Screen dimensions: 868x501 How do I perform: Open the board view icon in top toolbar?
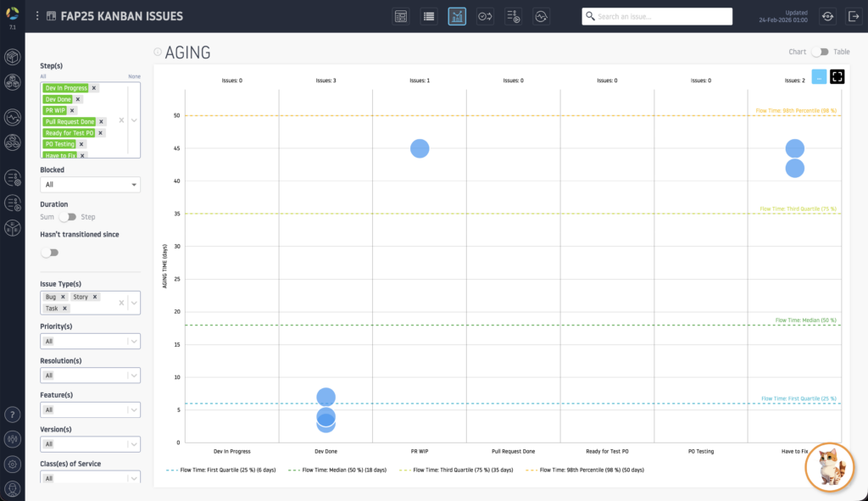pyautogui.click(x=401, y=16)
